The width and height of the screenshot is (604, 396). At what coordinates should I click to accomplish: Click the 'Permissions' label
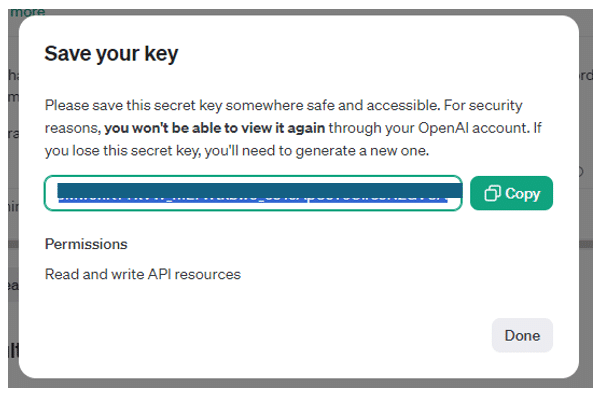coord(86,244)
